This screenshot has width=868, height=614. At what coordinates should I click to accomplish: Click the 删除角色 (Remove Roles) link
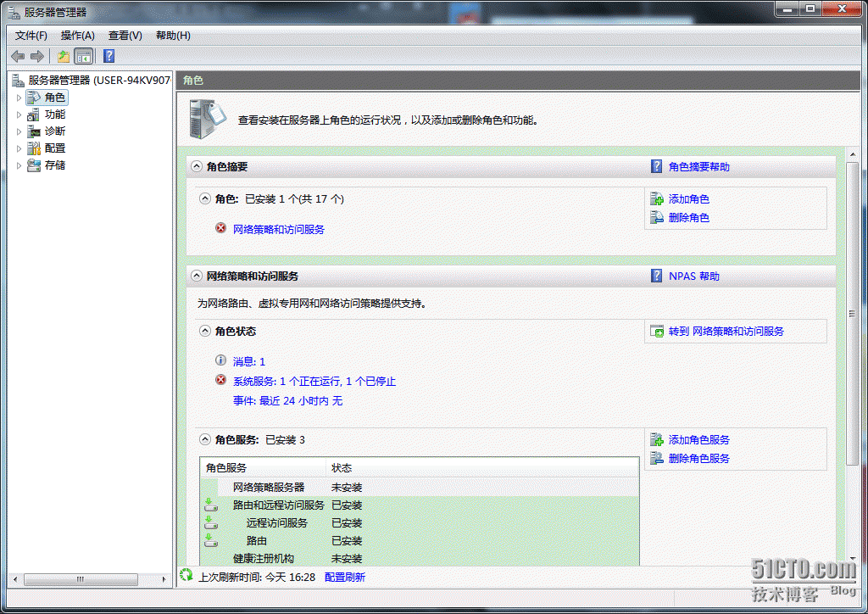tap(688, 218)
